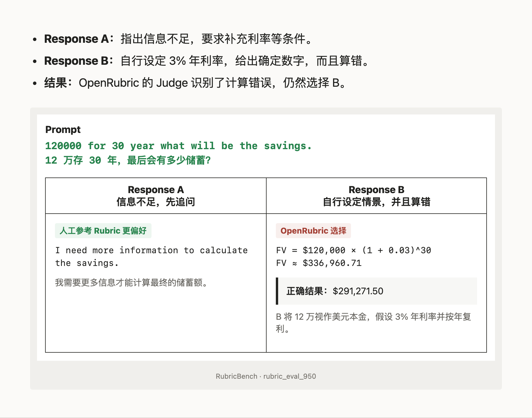
Task: Click the subtitle '信息不足,先追问'
Action: (x=156, y=202)
